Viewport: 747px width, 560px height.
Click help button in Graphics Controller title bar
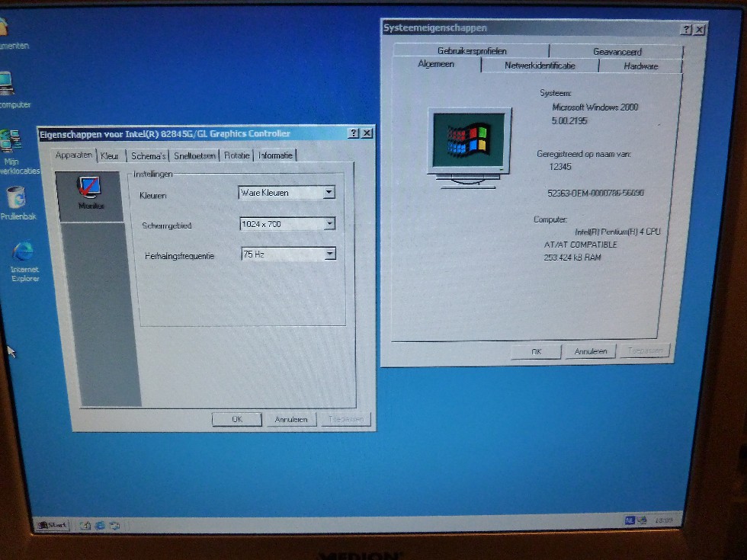point(353,133)
